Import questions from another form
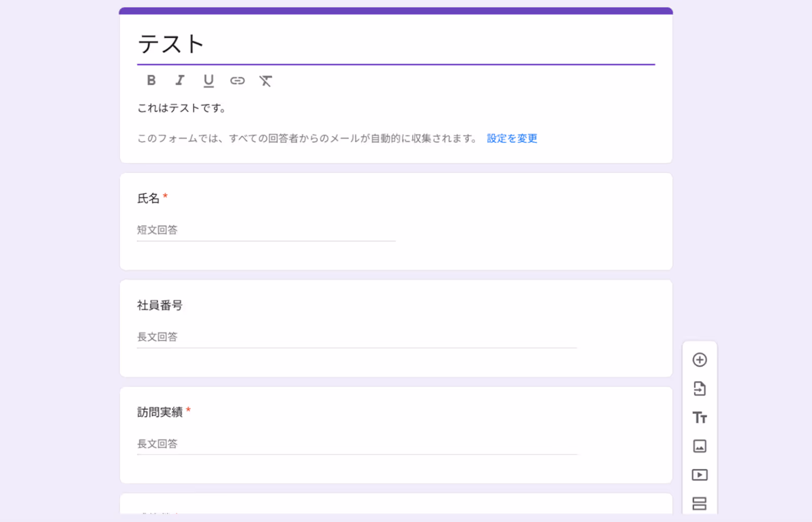 [x=700, y=389]
